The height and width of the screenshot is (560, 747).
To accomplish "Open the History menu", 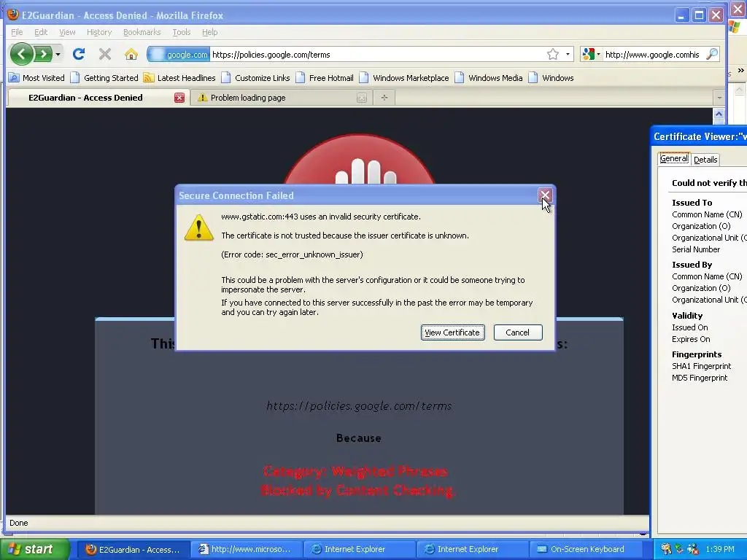I will tap(99, 32).
